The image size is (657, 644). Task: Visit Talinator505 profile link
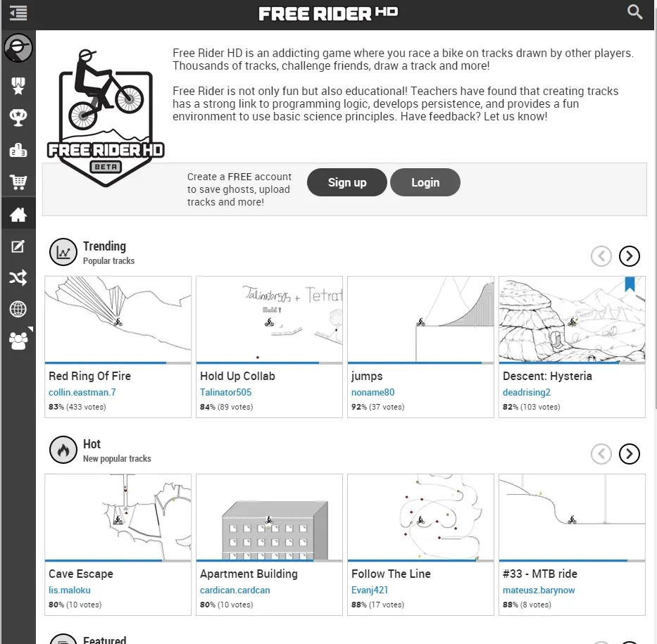click(225, 392)
